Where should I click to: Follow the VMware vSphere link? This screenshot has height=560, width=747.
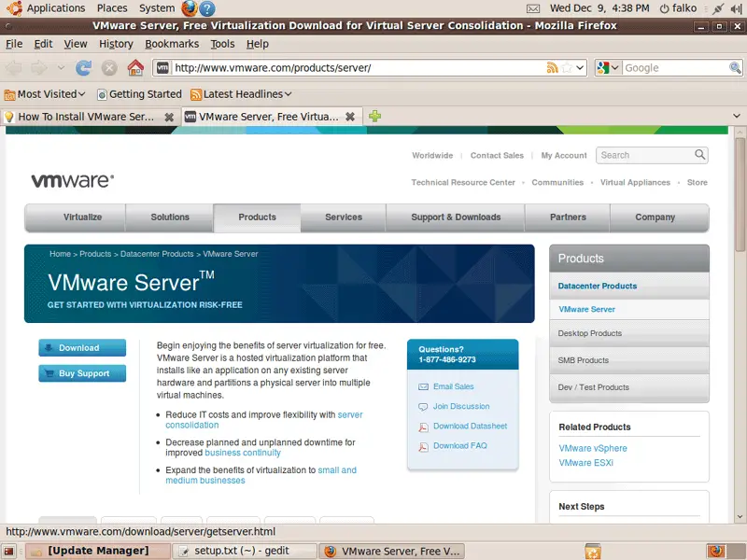[x=593, y=448]
